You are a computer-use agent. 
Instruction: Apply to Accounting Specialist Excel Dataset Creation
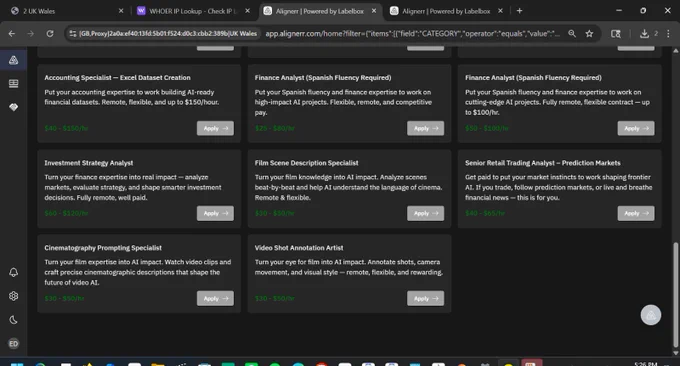(x=215, y=128)
